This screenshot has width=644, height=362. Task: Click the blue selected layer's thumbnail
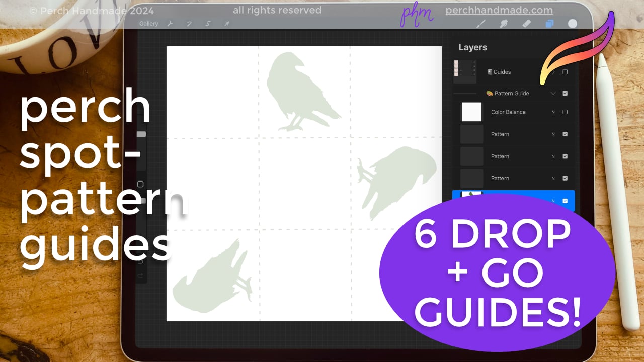471,194
